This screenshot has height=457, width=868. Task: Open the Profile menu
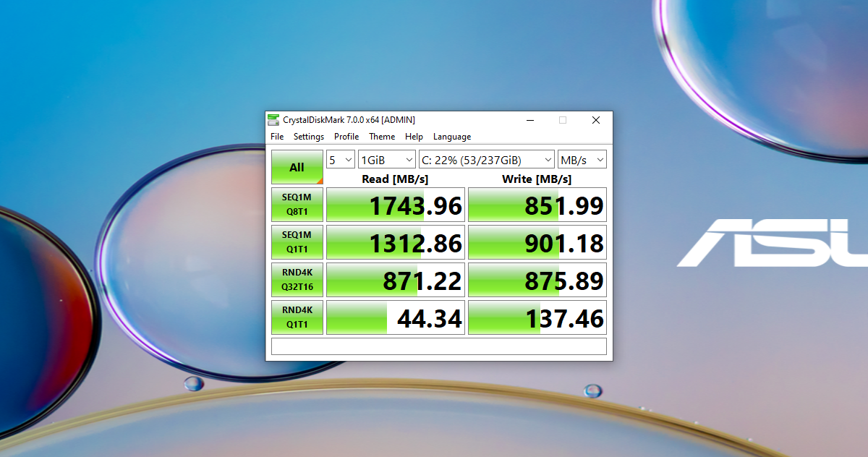click(346, 137)
